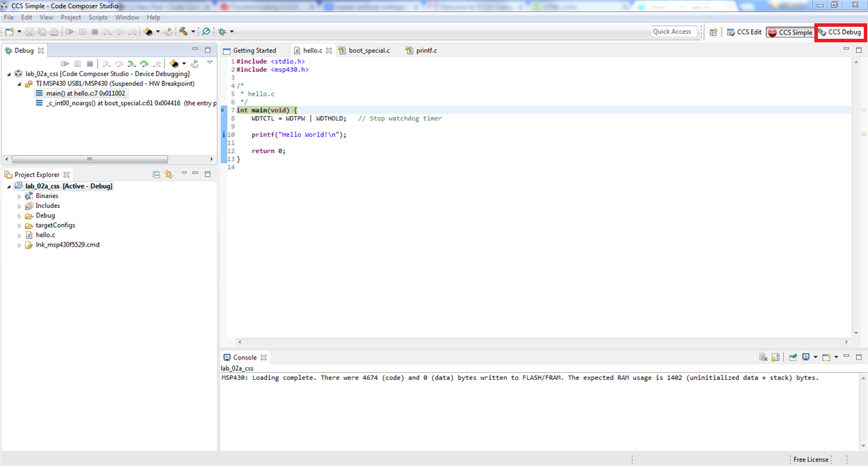Click green Assembly Step Over in Debug view
The height and width of the screenshot is (466, 868).
click(x=144, y=63)
